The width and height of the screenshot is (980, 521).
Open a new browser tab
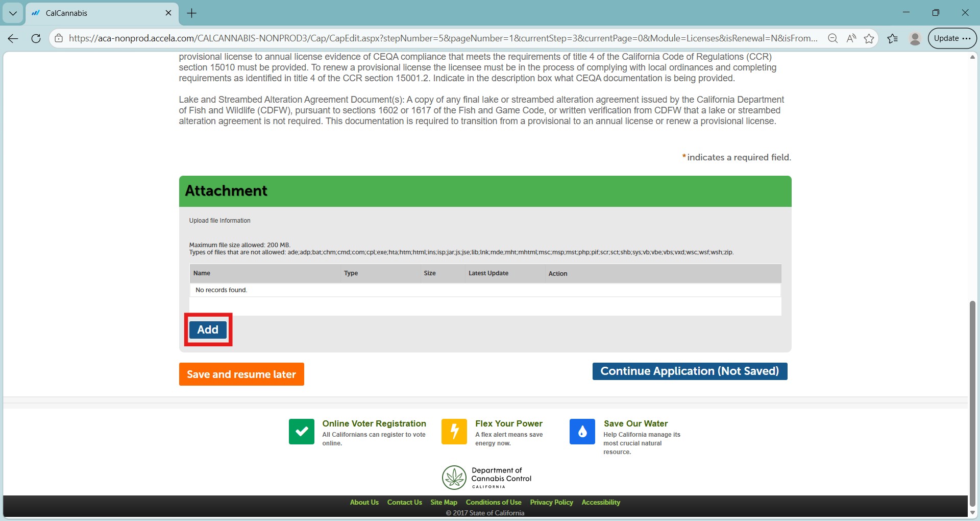[192, 13]
